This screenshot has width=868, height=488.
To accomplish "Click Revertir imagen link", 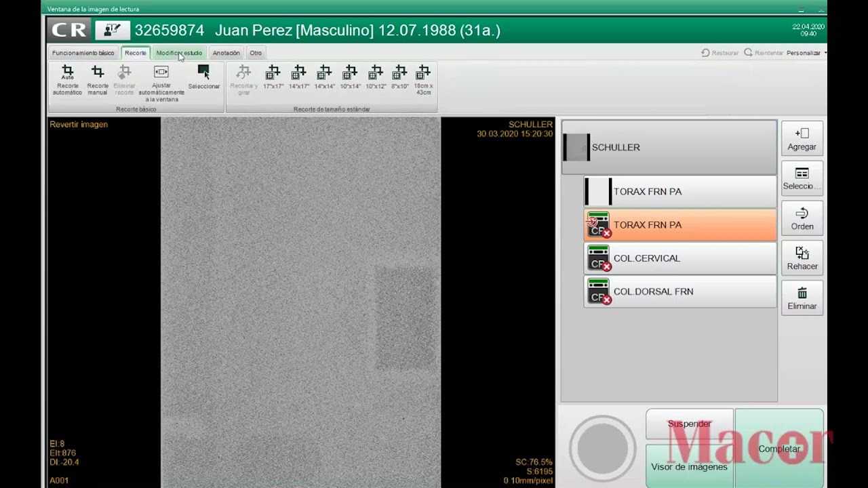I will click(79, 125).
